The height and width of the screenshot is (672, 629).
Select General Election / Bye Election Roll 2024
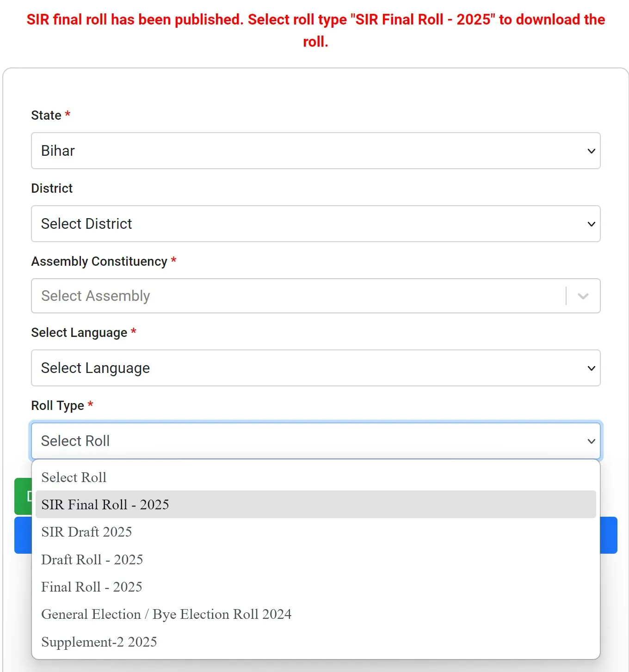166,614
